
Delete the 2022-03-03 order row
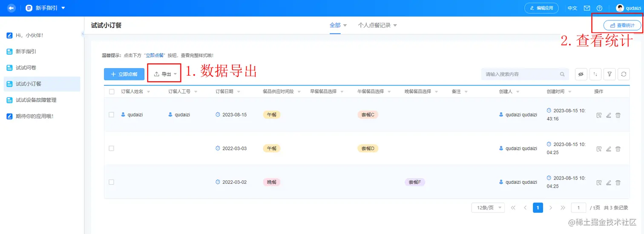click(x=618, y=148)
